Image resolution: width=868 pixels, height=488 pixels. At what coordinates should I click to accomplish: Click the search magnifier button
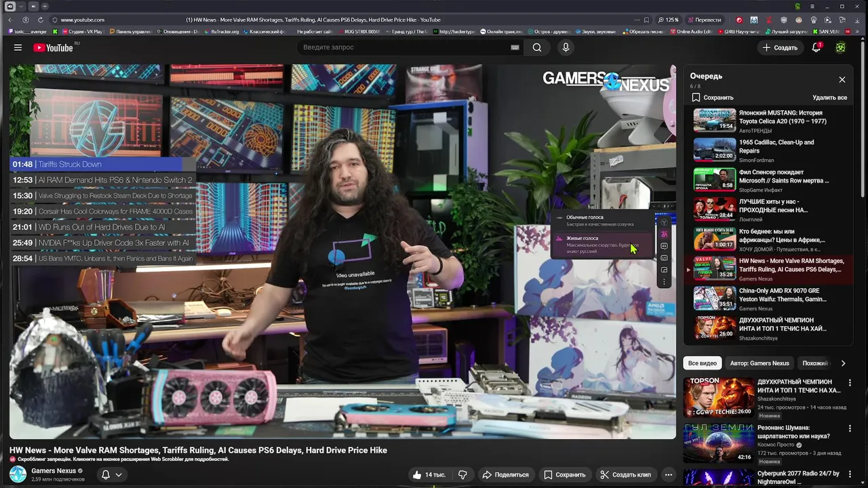click(537, 47)
